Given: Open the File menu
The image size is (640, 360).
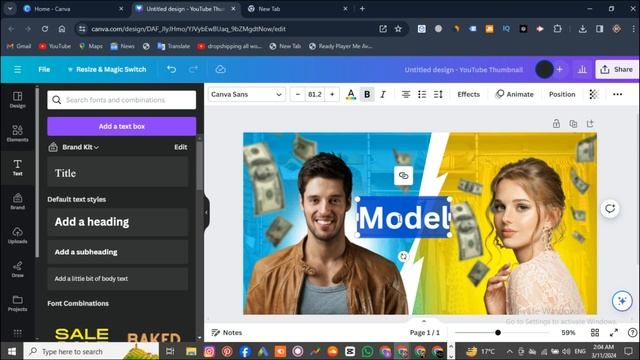Looking at the screenshot, I should click(x=44, y=69).
